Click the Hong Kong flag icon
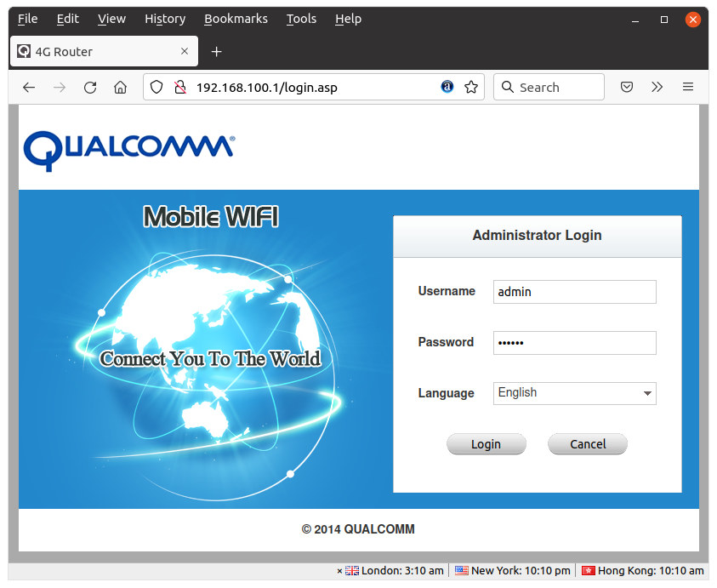 [x=588, y=571]
